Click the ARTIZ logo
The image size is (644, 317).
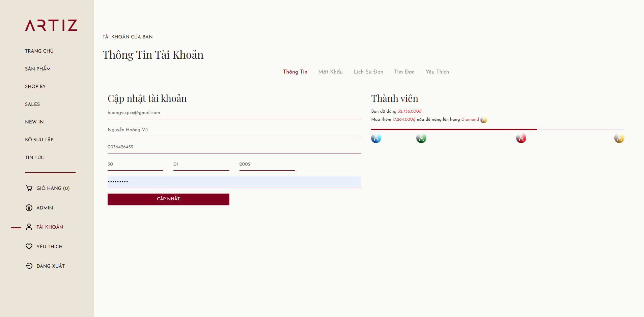[51, 26]
